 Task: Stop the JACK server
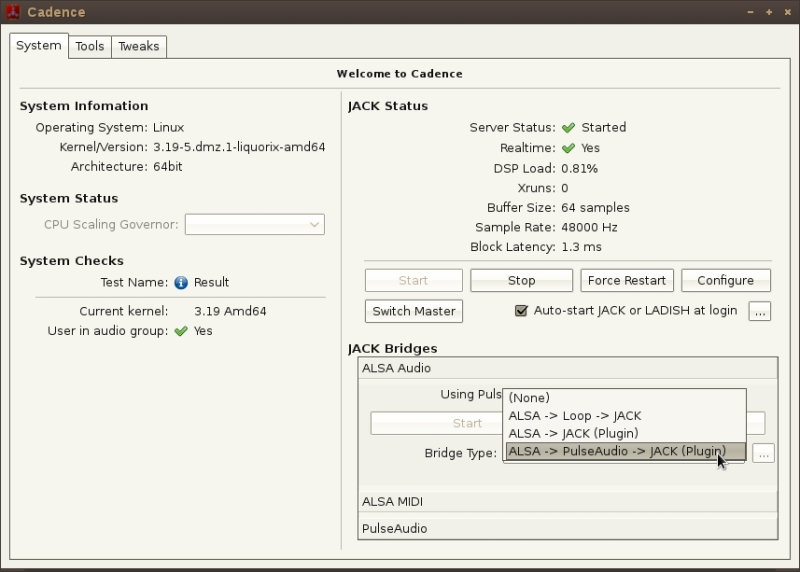(x=521, y=281)
